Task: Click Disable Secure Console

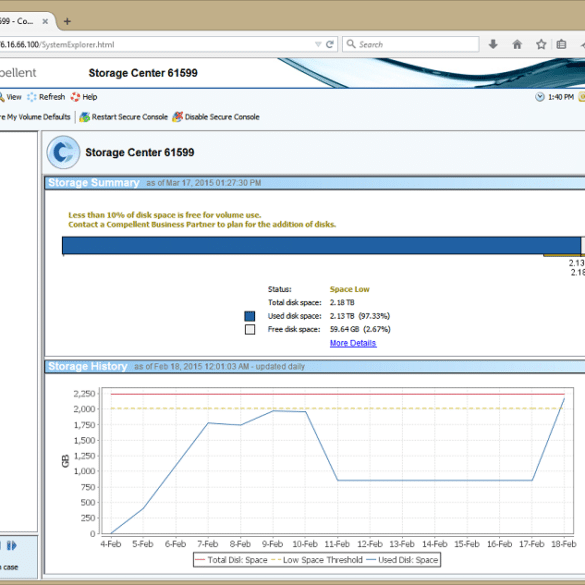Action: 216,117
